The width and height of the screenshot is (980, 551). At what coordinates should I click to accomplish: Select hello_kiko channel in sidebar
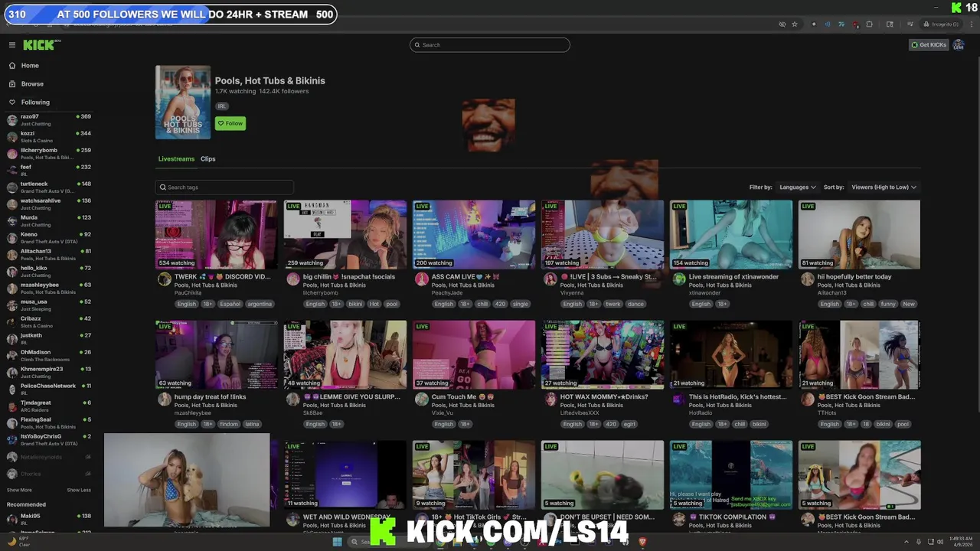(x=49, y=272)
